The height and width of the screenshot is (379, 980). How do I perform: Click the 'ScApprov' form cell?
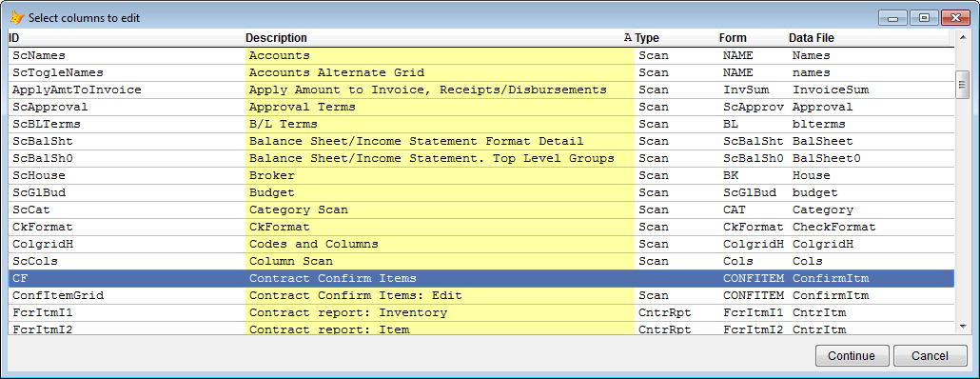click(754, 107)
